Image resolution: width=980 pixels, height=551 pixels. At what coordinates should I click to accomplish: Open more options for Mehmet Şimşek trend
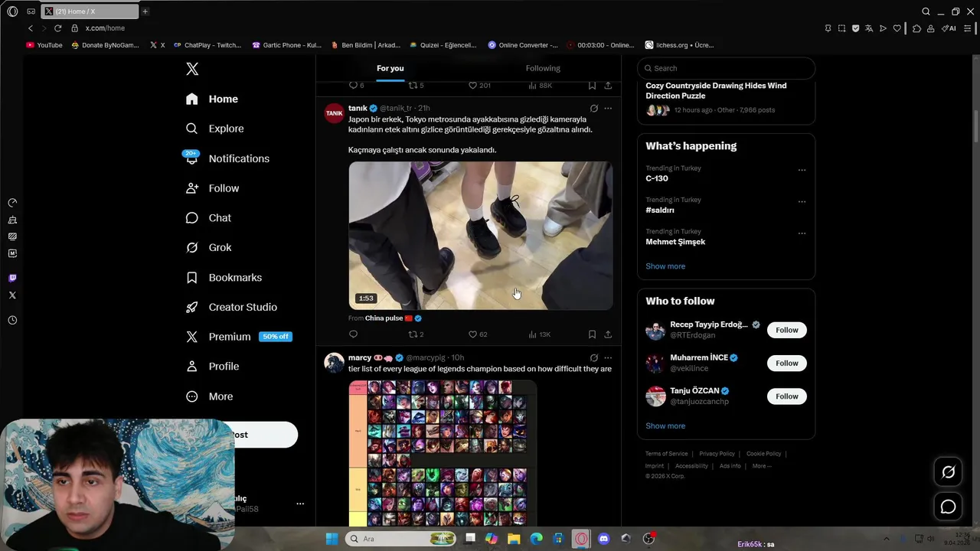[802, 233]
